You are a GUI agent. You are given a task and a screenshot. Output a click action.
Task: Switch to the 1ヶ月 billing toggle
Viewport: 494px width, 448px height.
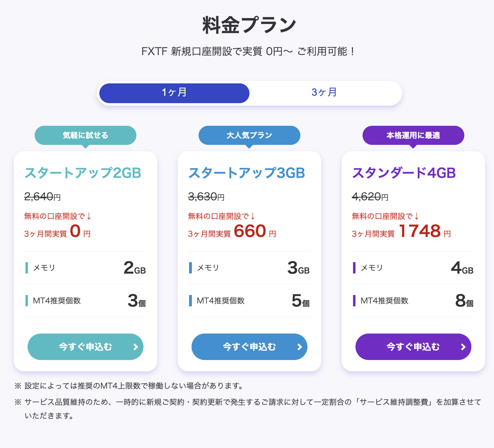click(x=174, y=93)
